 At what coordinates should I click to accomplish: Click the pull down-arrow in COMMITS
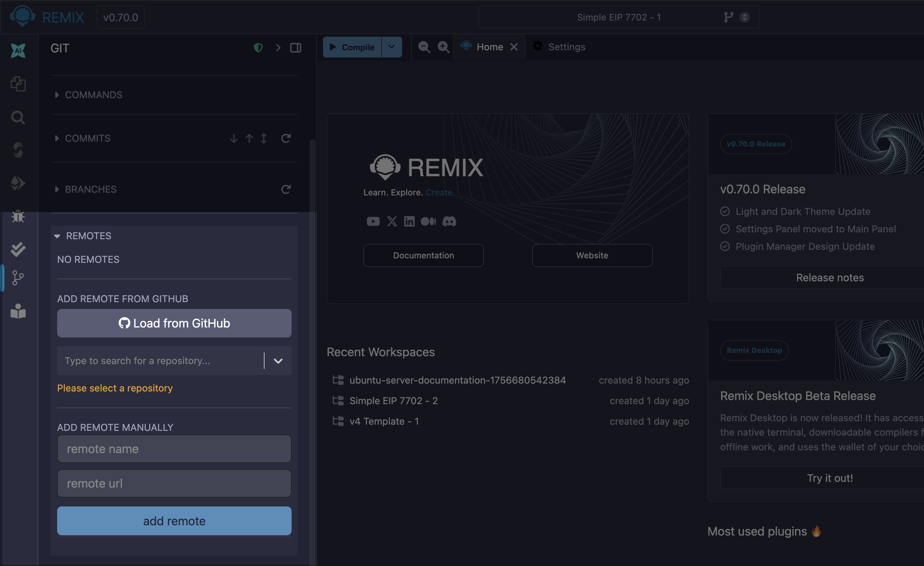(234, 138)
